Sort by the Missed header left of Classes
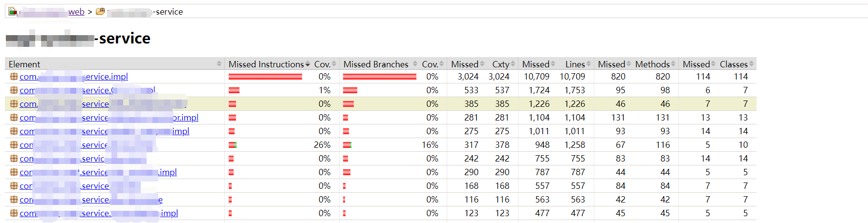The height and width of the screenshot is (223, 868). (699, 64)
